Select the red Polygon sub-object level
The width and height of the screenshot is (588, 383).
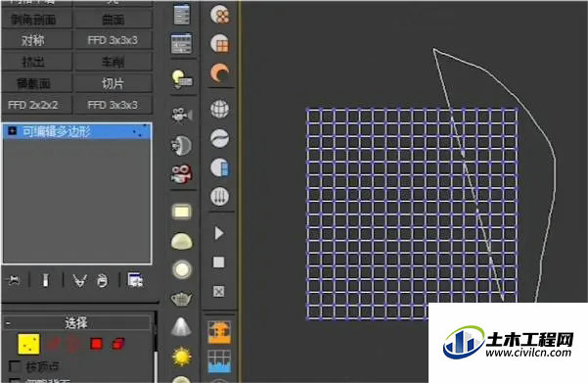tap(97, 344)
